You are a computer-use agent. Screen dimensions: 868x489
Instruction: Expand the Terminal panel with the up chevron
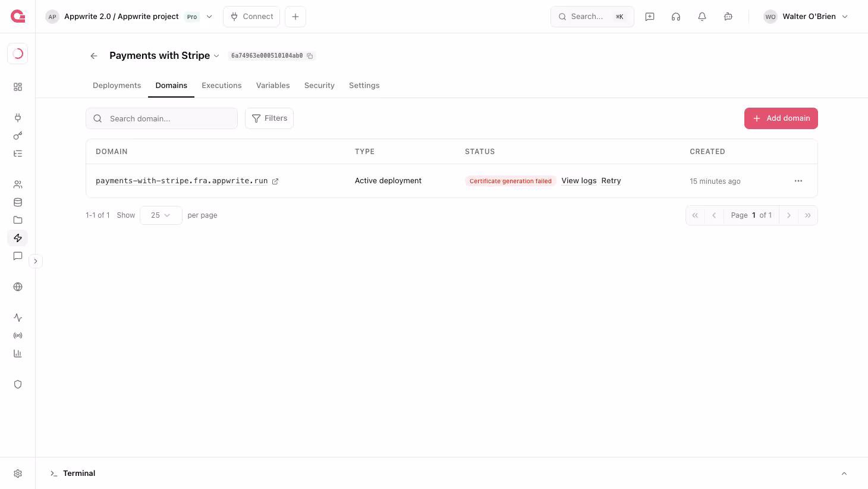(844, 474)
